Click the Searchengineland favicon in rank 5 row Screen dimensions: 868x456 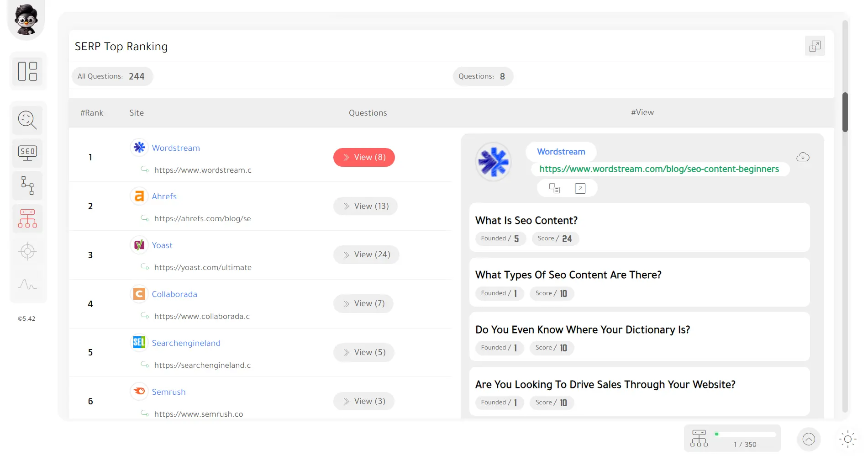click(x=139, y=342)
